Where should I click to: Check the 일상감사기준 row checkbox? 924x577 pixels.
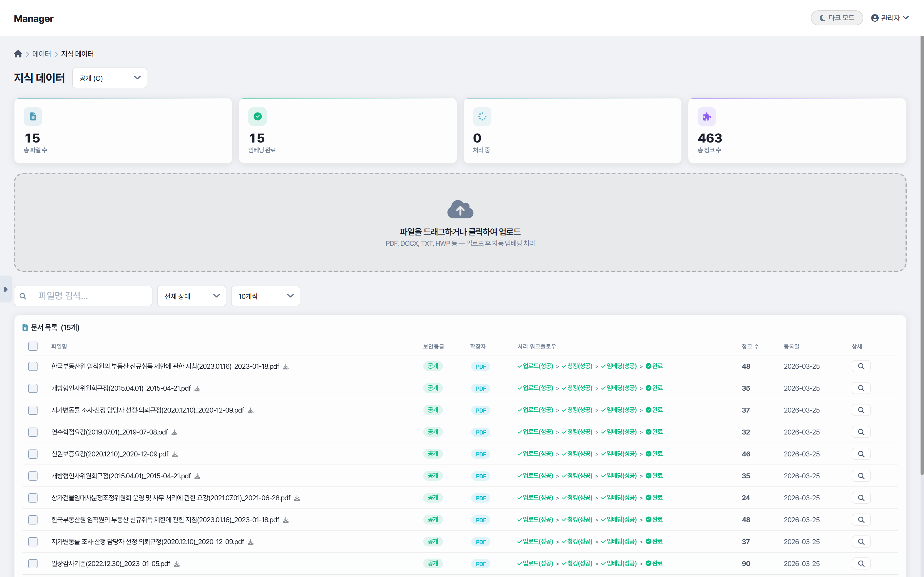click(33, 564)
